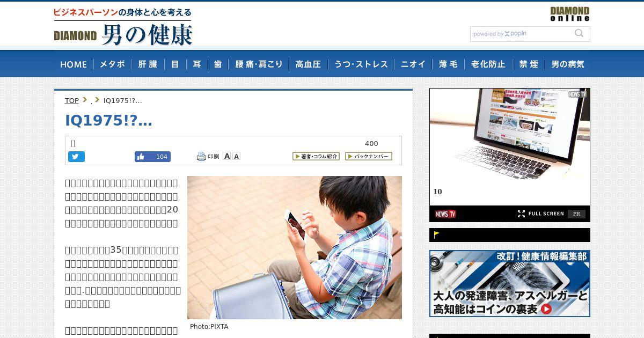
Task: Open the 老化防止 navigation item
Action: click(488, 64)
